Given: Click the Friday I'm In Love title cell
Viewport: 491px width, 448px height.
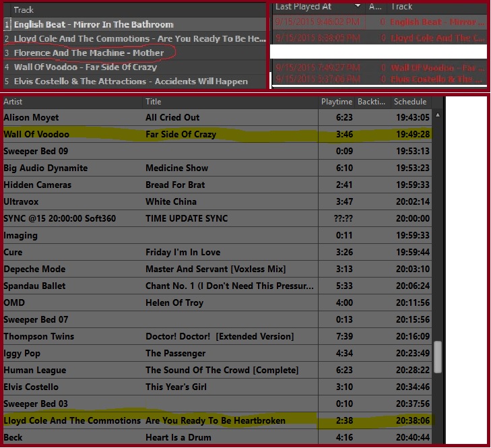Looking at the screenshot, I should (183, 252).
